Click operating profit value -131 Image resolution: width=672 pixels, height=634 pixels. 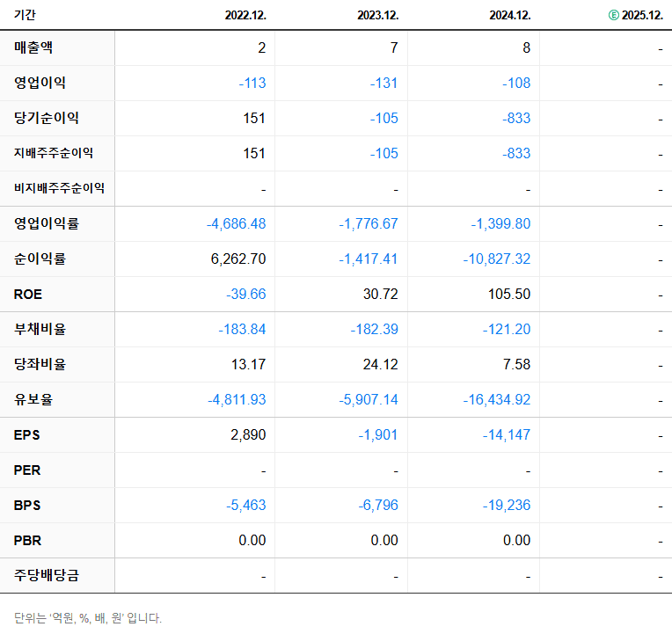click(x=384, y=83)
